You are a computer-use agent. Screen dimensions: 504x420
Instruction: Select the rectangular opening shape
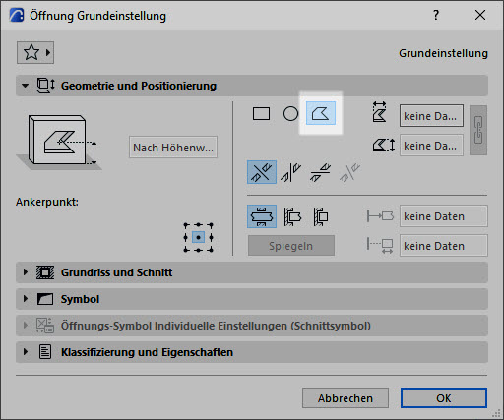point(262,114)
